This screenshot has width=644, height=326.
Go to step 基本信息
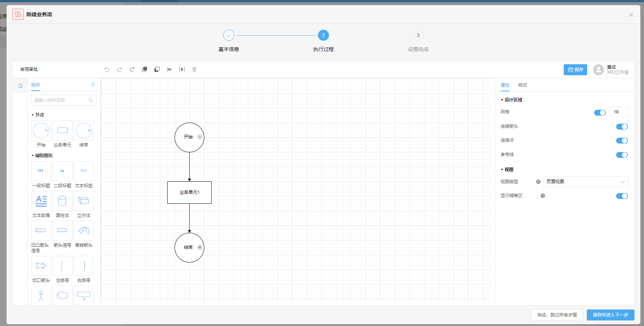pyautogui.click(x=229, y=35)
